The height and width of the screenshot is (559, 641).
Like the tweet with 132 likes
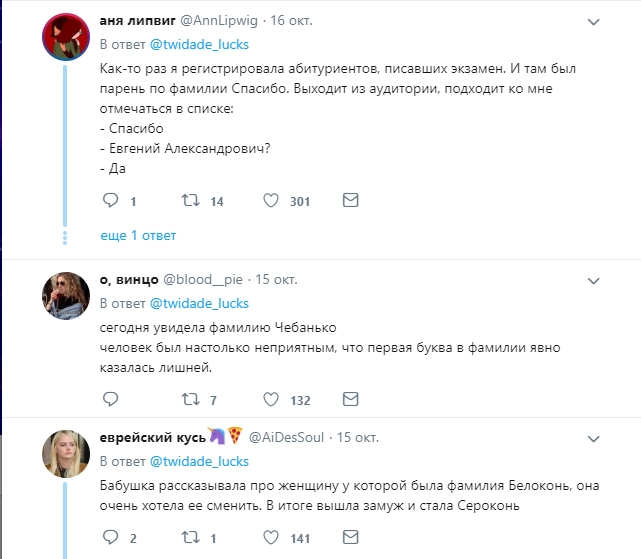pyautogui.click(x=269, y=400)
